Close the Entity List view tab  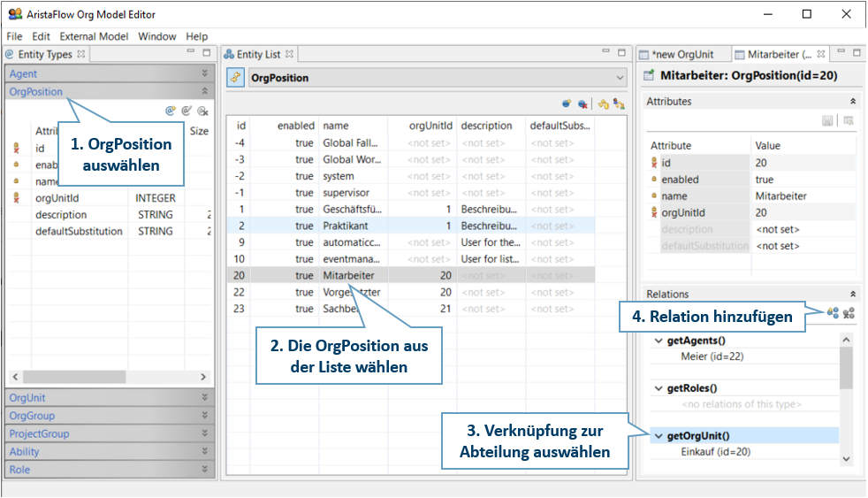coord(289,54)
